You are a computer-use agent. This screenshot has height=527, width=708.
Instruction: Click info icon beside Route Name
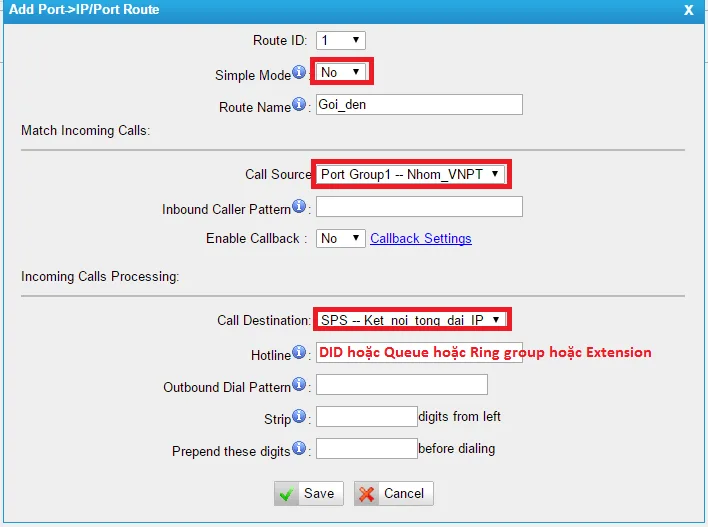tap(299, 105)
